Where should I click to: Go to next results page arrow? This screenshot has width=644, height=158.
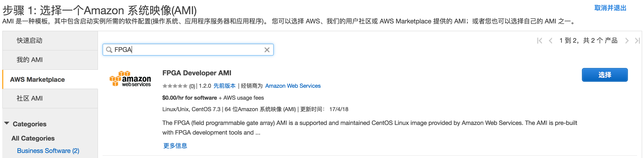click(x=627, y=41)
